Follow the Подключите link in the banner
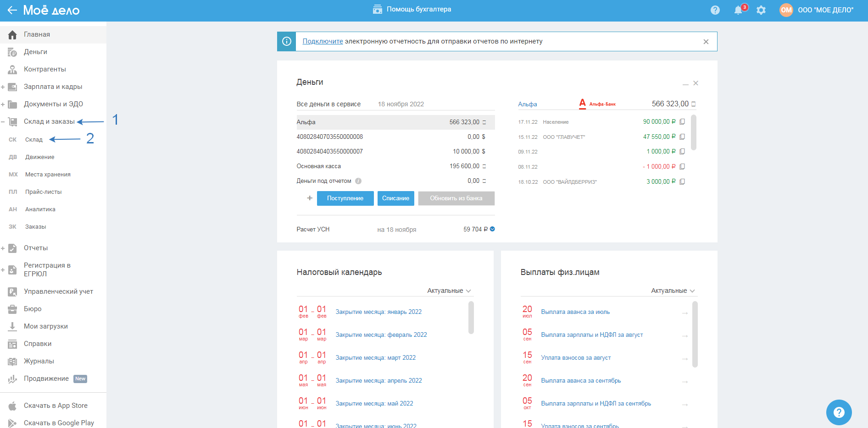Screen dimensions: 868x428 (323, 41)
